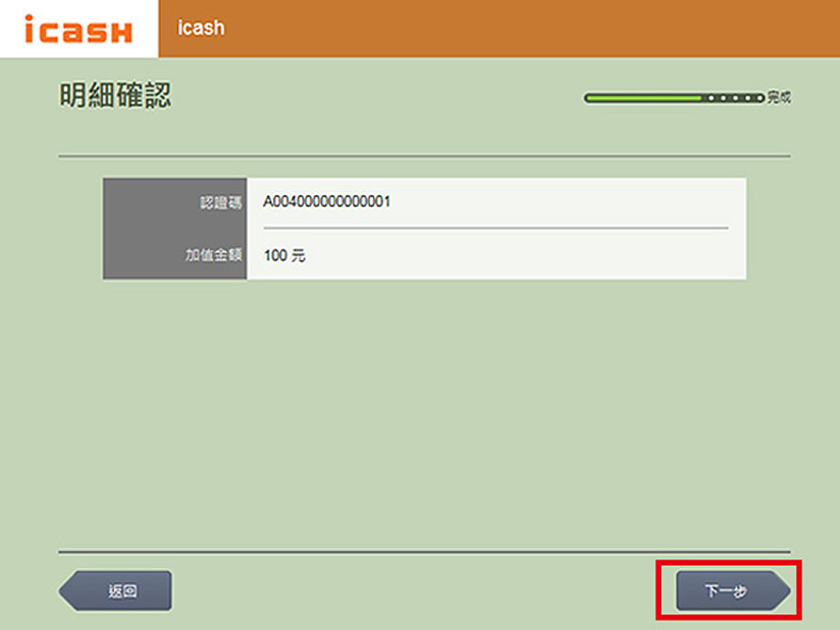Click the 明細確認 page heading
840x630 pixels.
tap(115, 95)
